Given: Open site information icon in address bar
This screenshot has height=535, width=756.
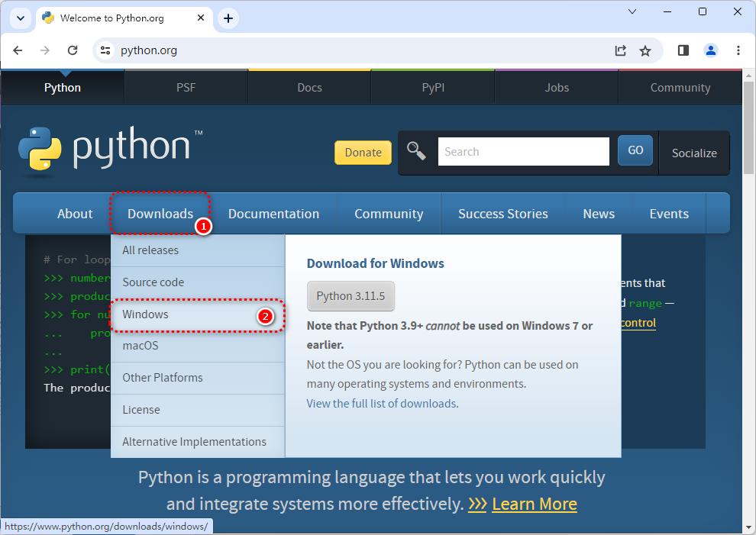Looking at the screenshot, I should pos(105,50).
